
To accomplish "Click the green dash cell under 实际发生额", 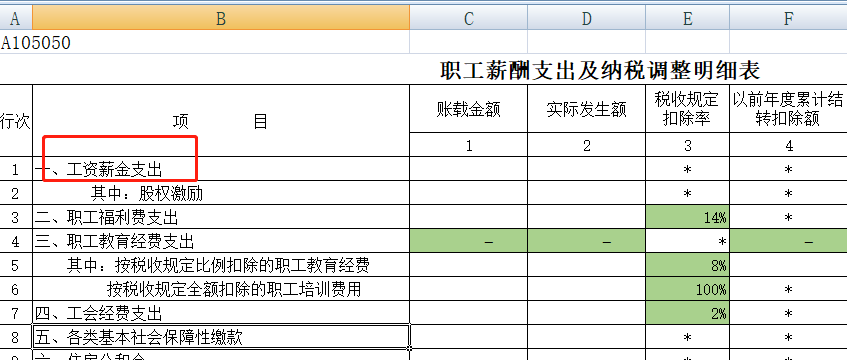I will (x=586, y=241).
